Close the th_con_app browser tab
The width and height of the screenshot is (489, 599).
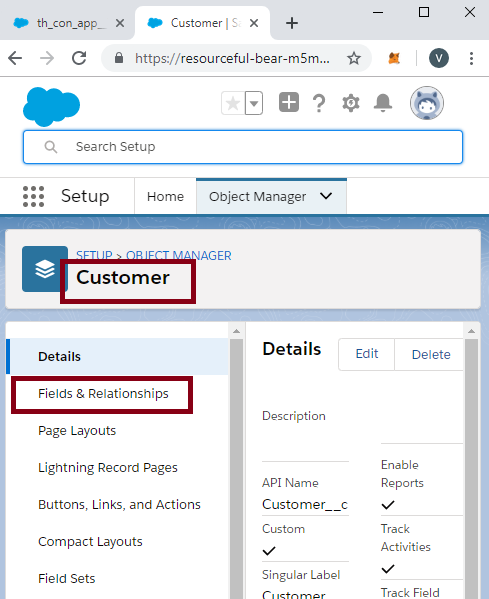[x=120, y=23]
